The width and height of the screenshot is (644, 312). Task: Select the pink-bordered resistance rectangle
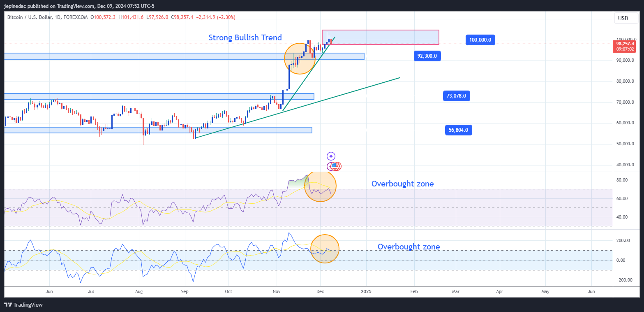click(x=381, y=37)
